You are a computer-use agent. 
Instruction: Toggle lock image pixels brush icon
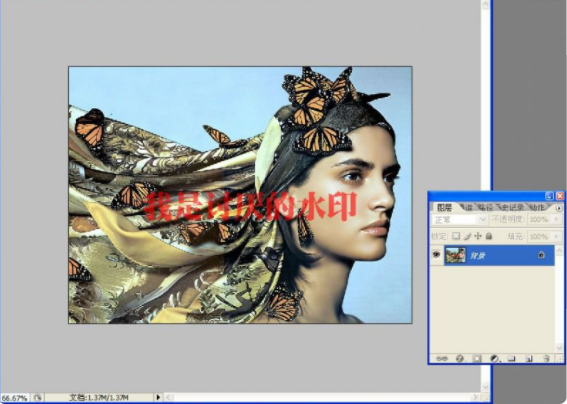[467, 236]
